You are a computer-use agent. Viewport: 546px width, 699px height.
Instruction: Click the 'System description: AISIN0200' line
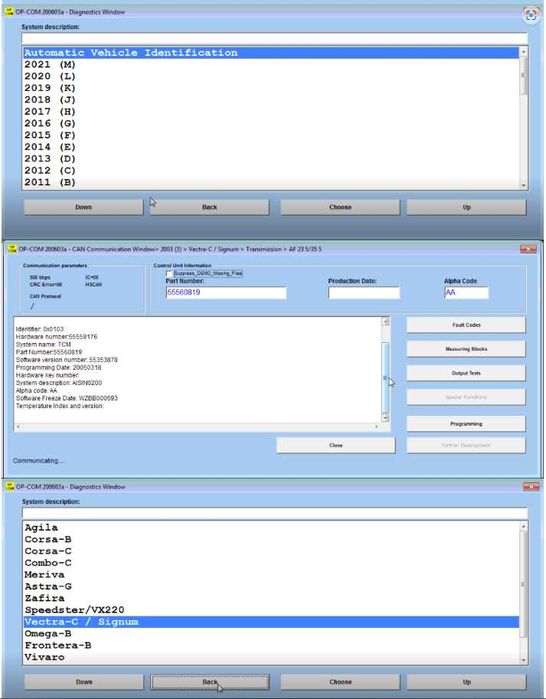point(59,383)
